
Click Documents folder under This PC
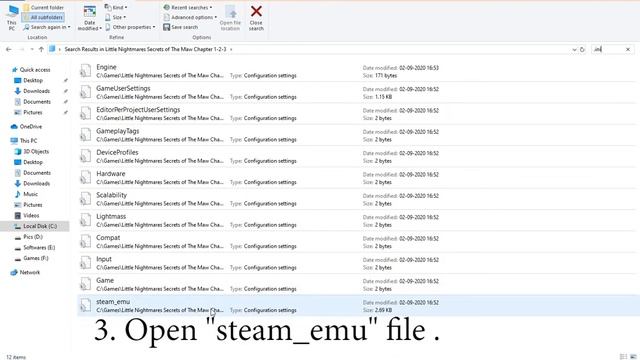tap(33, 173)
